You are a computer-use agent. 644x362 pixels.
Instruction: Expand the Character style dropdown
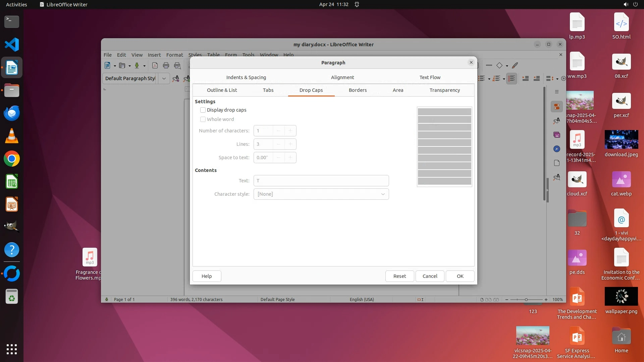[x=383, y=194]
